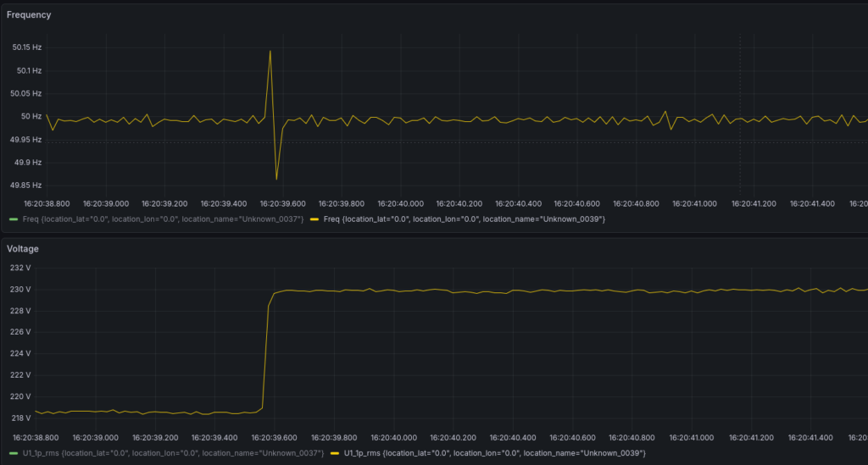Viewport: 868px width, 465px height.
Task: Click yellow swatch of U1_1p_rms Unknown_0039 legend
Action: click(334, 453)
